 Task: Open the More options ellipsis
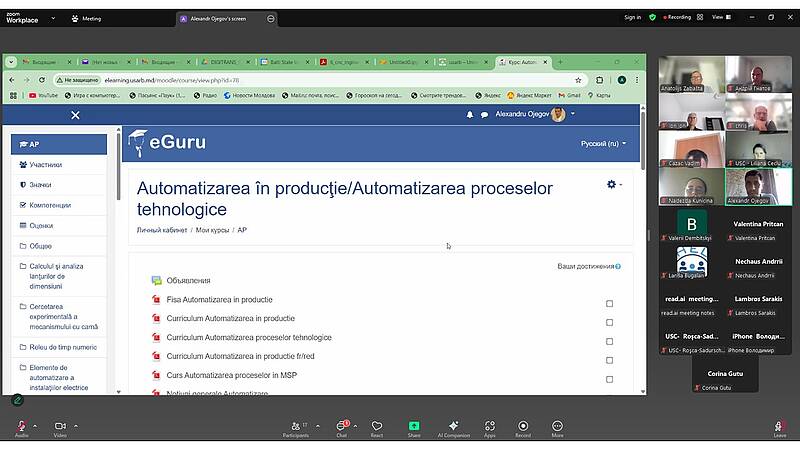(x=558, y=428)
